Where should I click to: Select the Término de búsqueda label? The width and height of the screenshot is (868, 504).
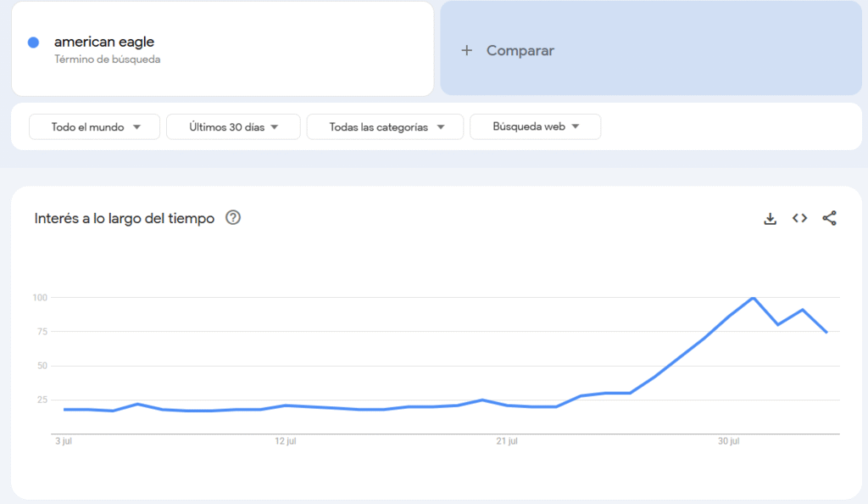[x=108, y=59]
